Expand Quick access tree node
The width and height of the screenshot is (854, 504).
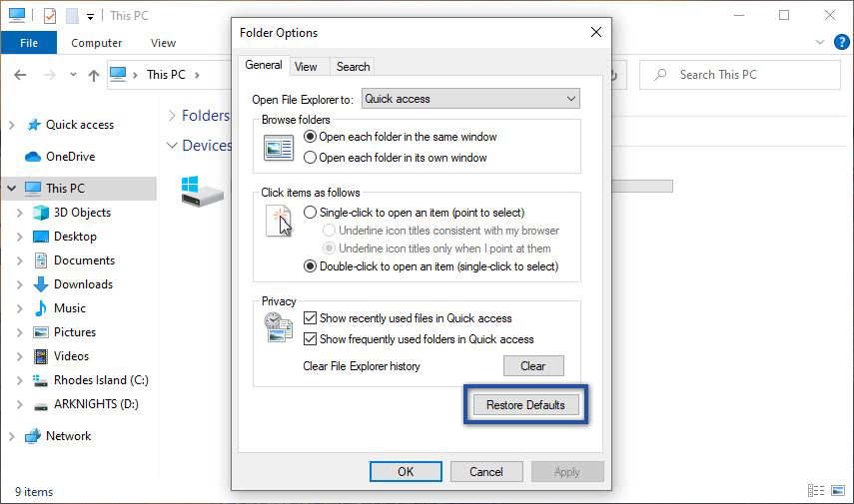[x=11, y=125]
